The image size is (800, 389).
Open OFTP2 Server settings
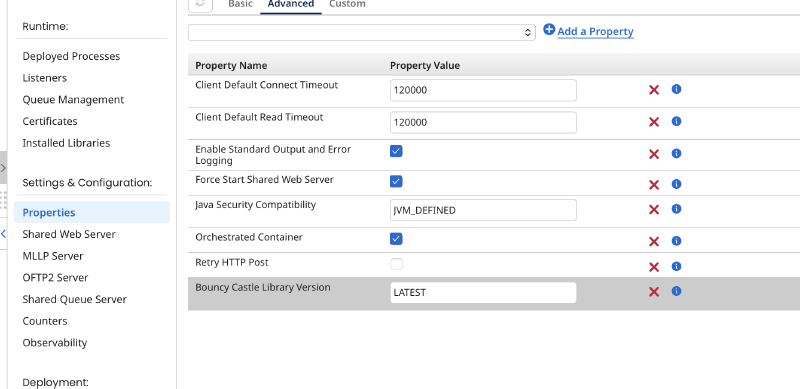pyautogui.click(x=55, y=278)
